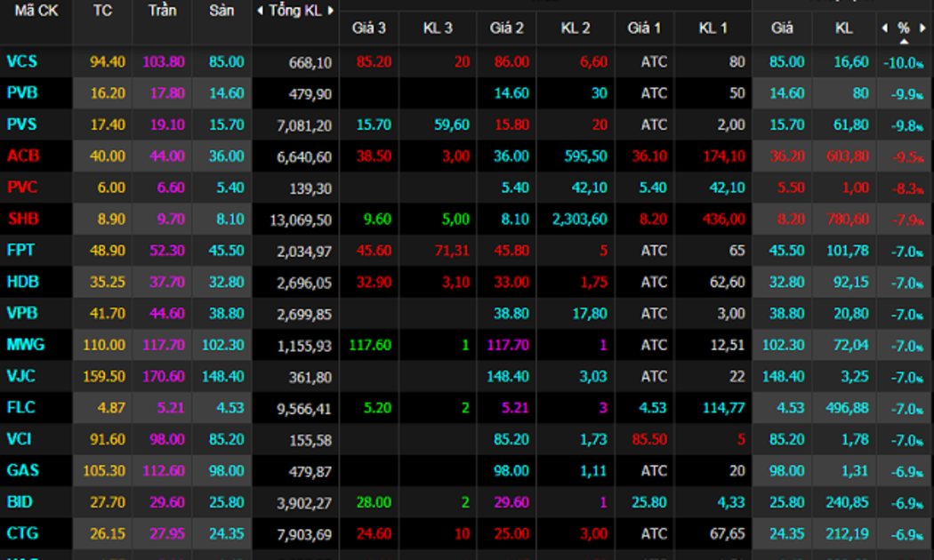Open the ACB stock symbol
Image resolution: width=934 pixels, height=560 pixels.
point(24,156)
